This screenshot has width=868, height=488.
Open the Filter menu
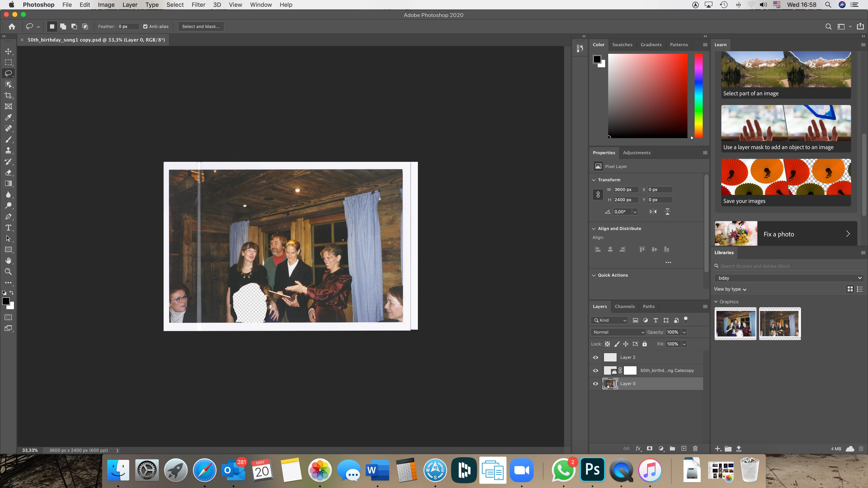[198, 5]
